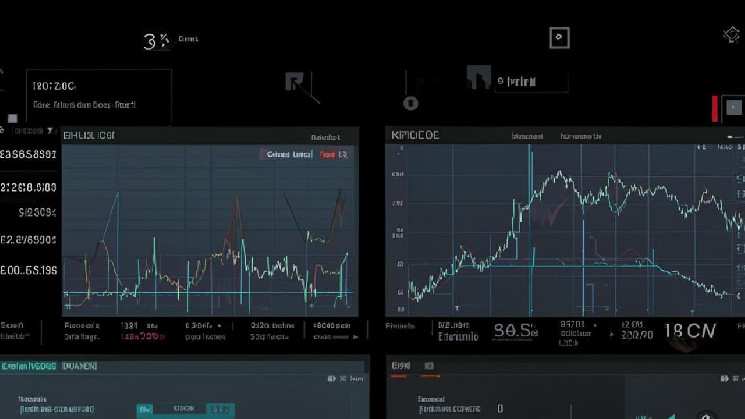This screenshot has width=745, height=419.
Task: Click the bottom right panel's field showing '0'
Action: [x=500, y=409]
